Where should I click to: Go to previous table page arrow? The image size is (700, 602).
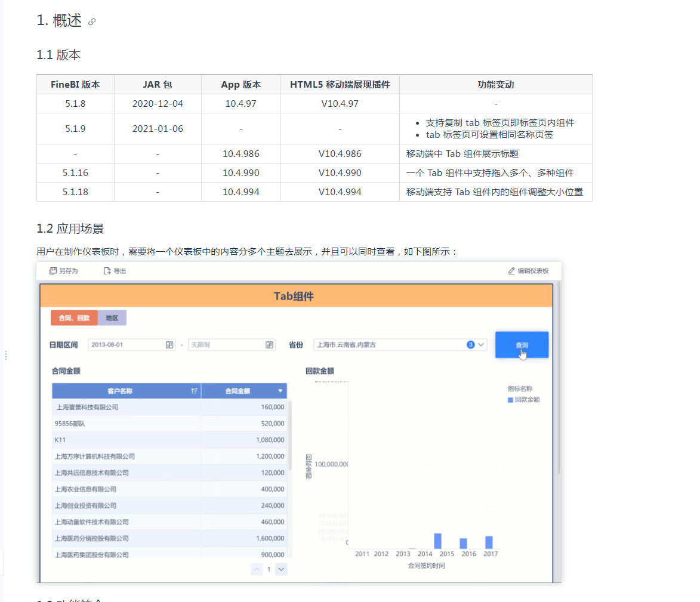pos(257,569)
